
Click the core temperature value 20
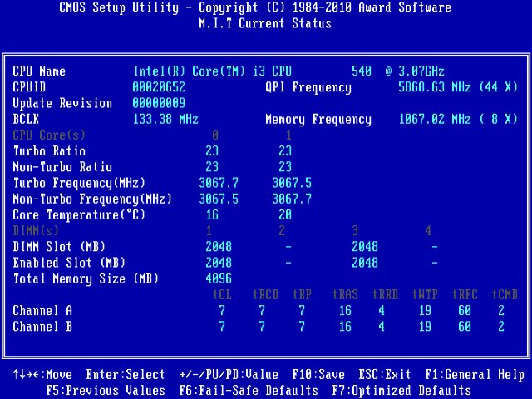[x=285, y=214]
